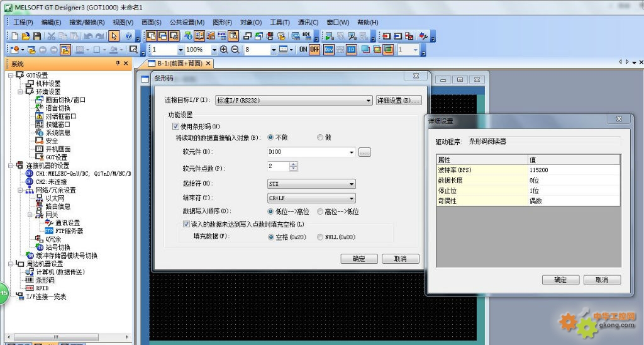Click the Zoom Out magnifier icon
644x345 pixels.
(x=235, y=50)
